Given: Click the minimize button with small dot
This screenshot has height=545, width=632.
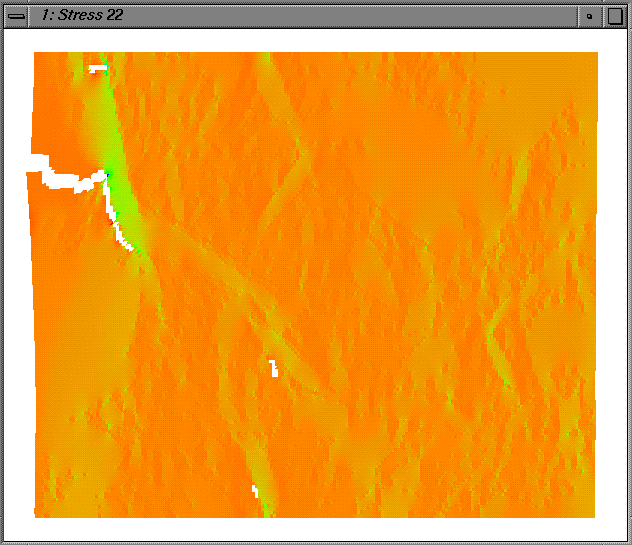Looking at the screenshot, I should click(x=590, y=15).
